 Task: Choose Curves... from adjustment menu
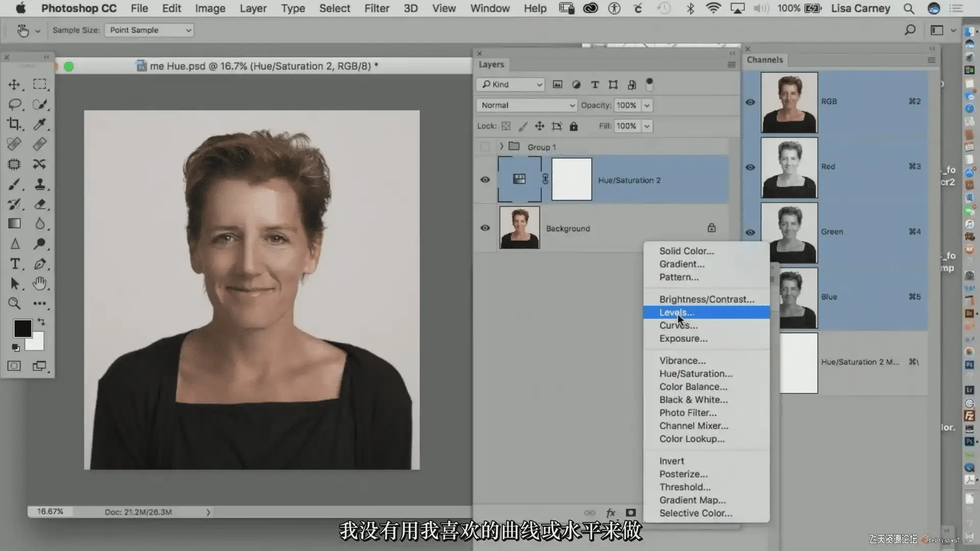pos(678,325)
